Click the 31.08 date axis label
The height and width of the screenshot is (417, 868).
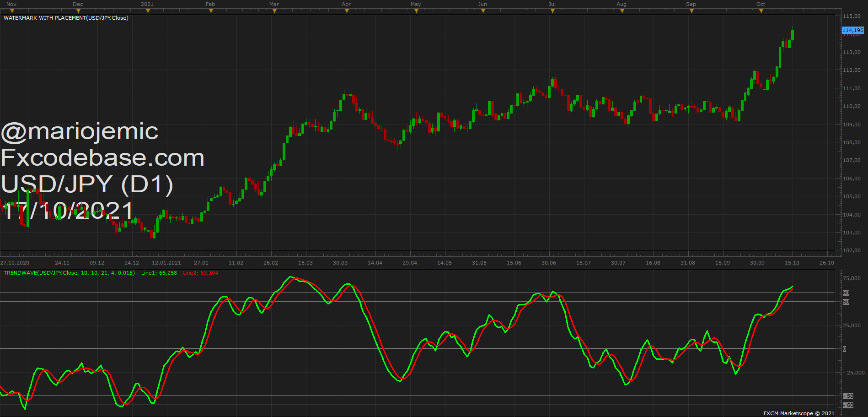pos(688,263)
